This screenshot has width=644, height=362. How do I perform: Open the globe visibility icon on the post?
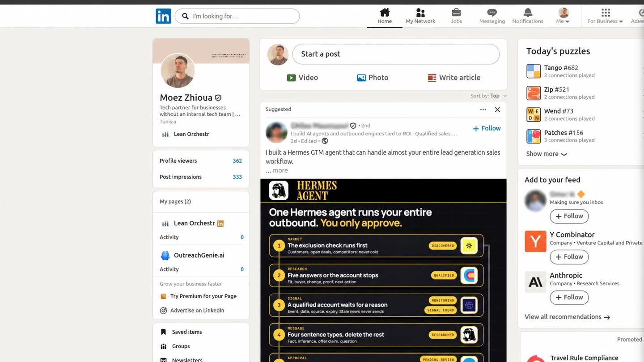pyautogui.click(x=325, y=141)
